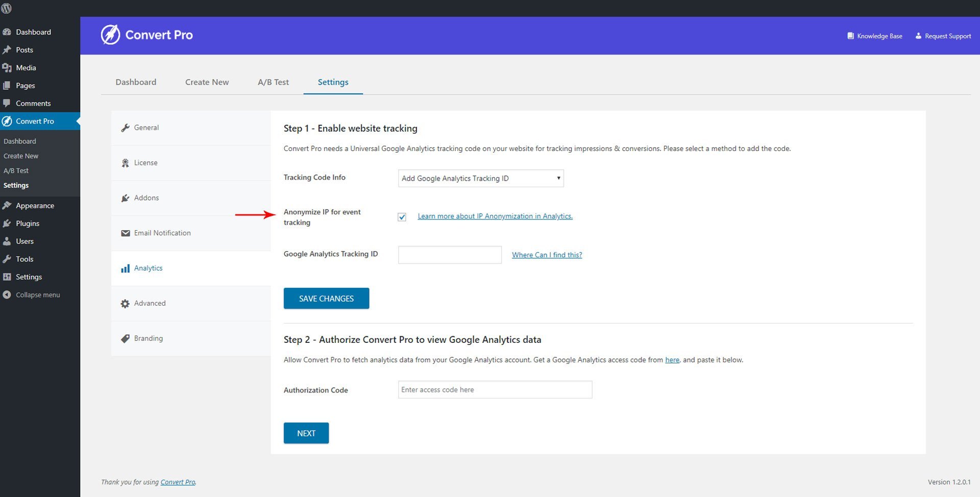Open the A/B Test tab
Image resolution: width=980 pixels, height=497 pixels.
coord(273,82)
